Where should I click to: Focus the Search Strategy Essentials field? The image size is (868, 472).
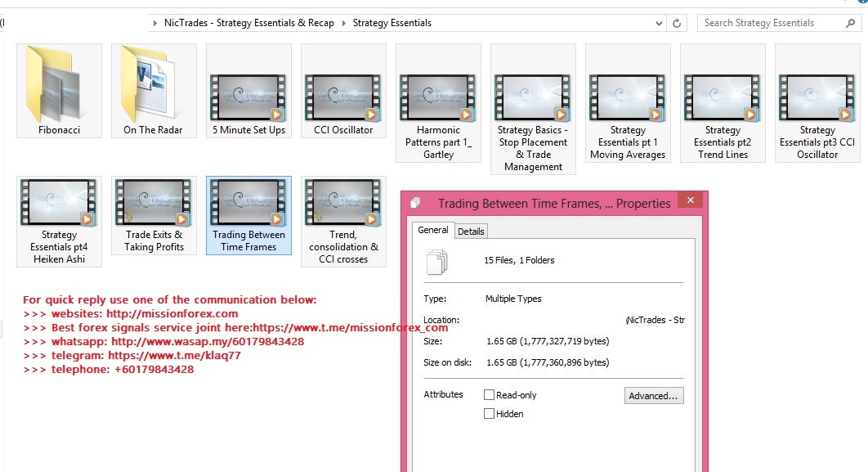coord(772,23)
